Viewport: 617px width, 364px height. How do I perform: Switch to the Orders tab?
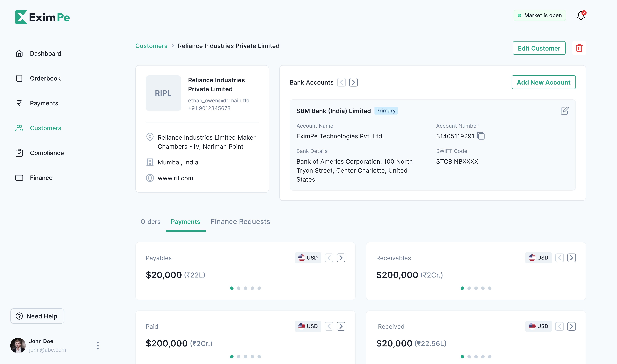point(150,222)
